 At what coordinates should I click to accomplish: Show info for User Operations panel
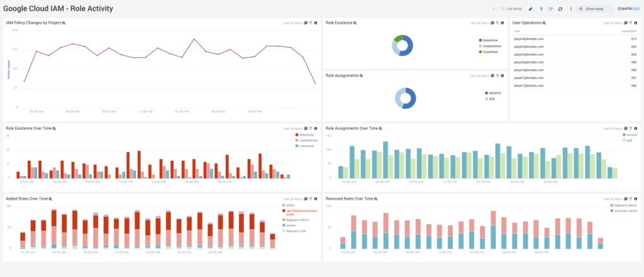click(635, 23)
